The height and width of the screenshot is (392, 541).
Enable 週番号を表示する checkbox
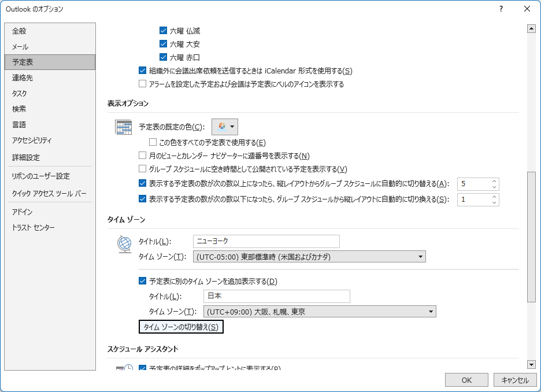coord(142,156)
